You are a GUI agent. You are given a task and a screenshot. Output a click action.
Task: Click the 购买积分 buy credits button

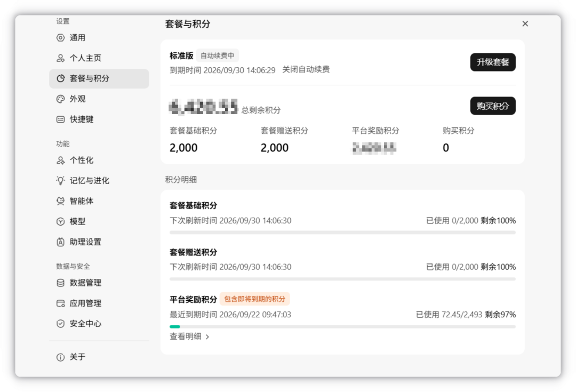click(493, 106)
